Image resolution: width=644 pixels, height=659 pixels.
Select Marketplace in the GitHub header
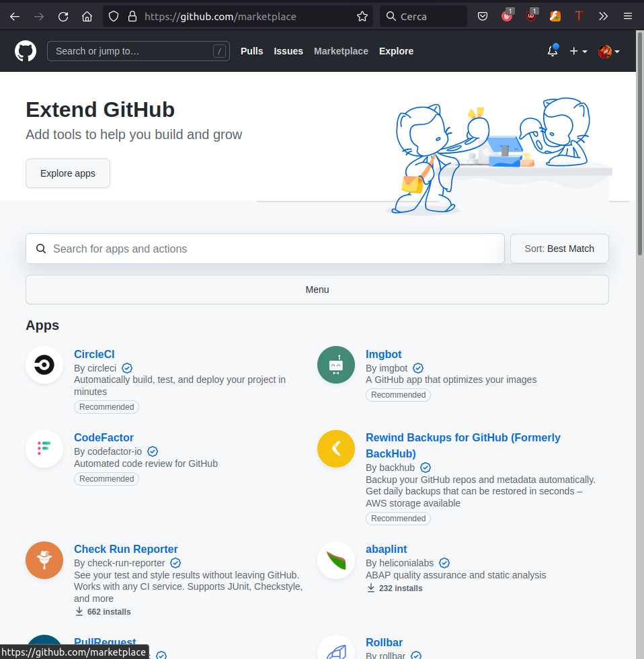[x=341, y=51]
